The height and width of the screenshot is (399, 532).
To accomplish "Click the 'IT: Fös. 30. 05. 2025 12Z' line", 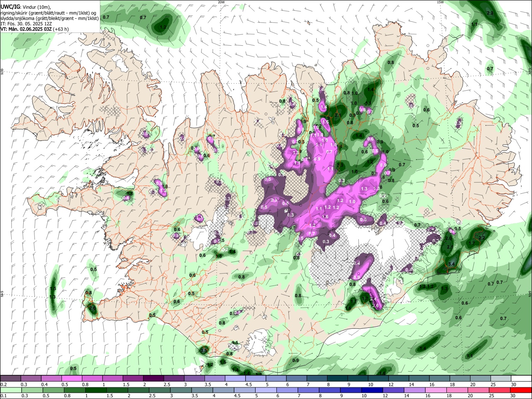I will click(26, 24).
